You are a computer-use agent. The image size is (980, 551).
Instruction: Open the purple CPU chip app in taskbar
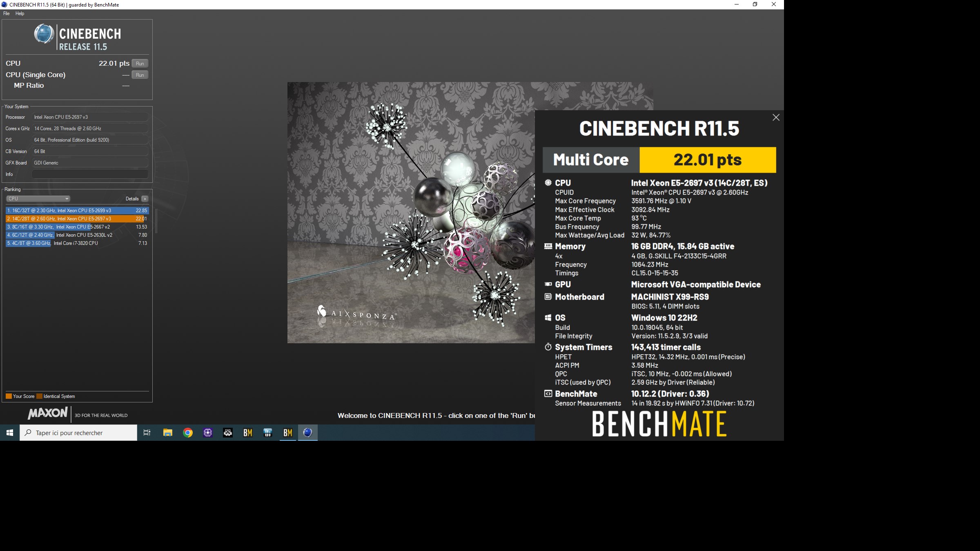coord(208,433)
